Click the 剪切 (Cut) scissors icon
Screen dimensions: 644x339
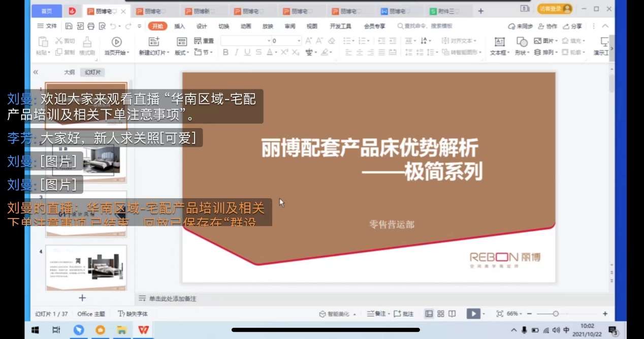(x=59, y=41)
